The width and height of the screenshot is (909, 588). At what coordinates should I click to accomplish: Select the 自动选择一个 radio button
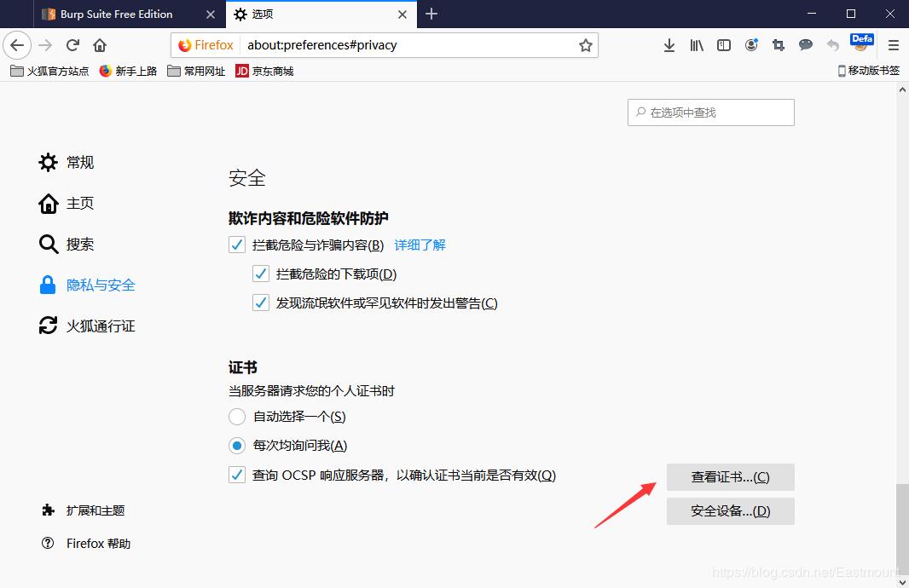point(237,417)
